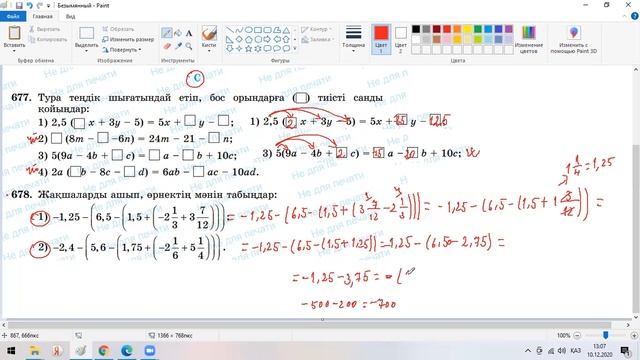Choose the Triangle shape

(286, 30)
